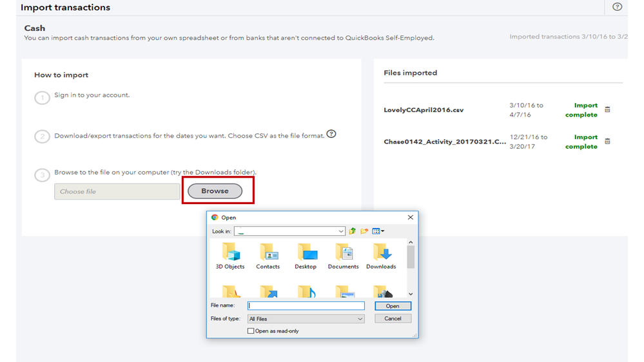Click the 3/10/16 to 4/7/16 date range

tap(526, 110)
